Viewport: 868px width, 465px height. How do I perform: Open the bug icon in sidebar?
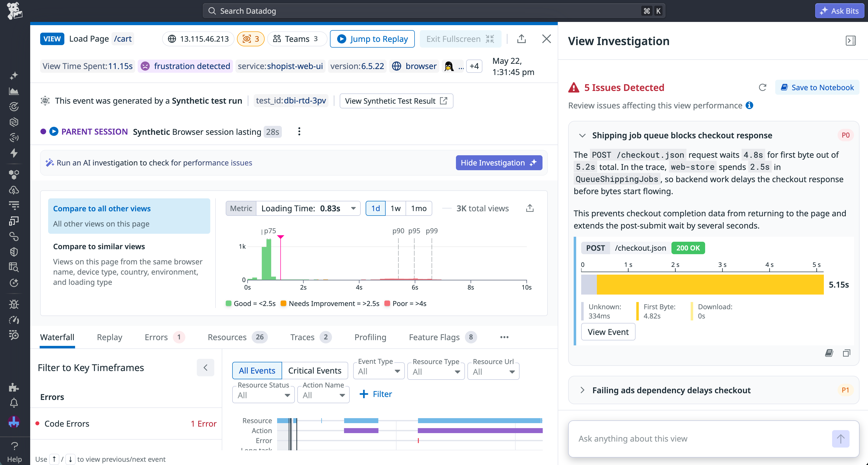click(x=14, y=304)
